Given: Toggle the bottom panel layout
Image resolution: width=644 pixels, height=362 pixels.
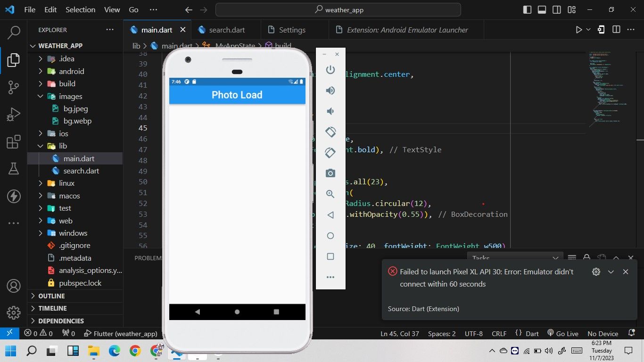Looking at the screenshot, I should (542, 9).
